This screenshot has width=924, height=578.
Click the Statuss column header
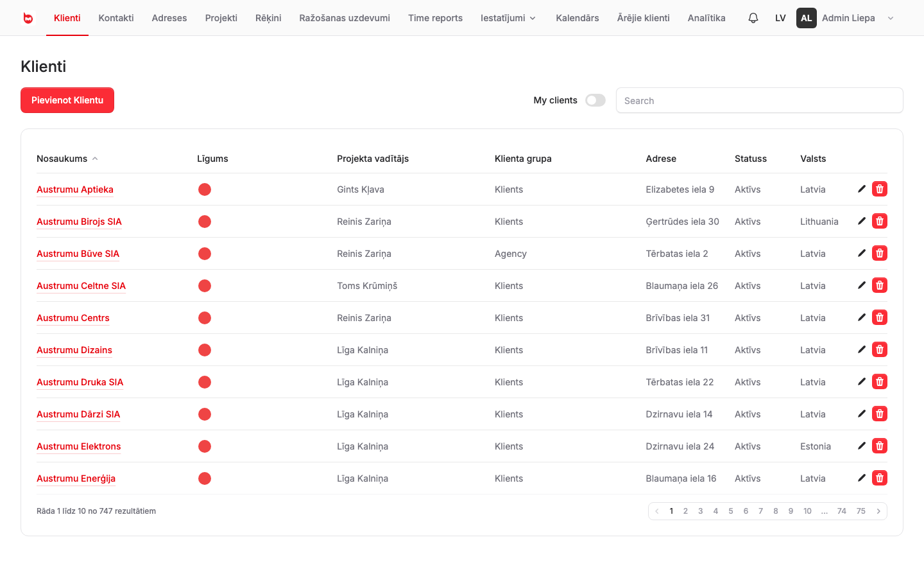751,159
